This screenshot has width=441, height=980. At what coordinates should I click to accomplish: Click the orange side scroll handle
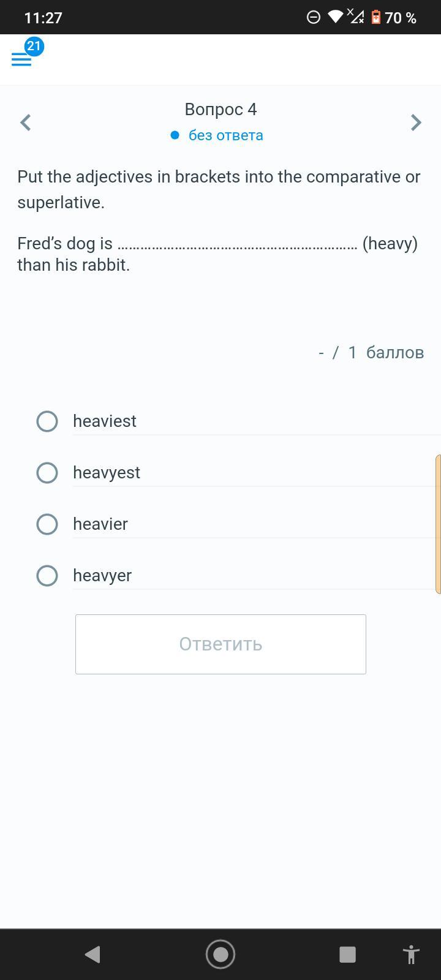click(x=437, y=524)
